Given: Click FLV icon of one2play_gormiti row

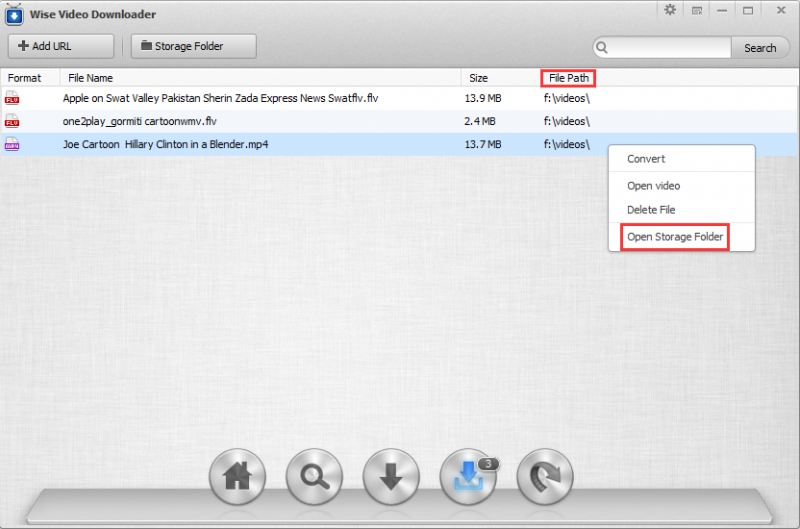Looking at the screenshot, I should (x=12, y=121).
